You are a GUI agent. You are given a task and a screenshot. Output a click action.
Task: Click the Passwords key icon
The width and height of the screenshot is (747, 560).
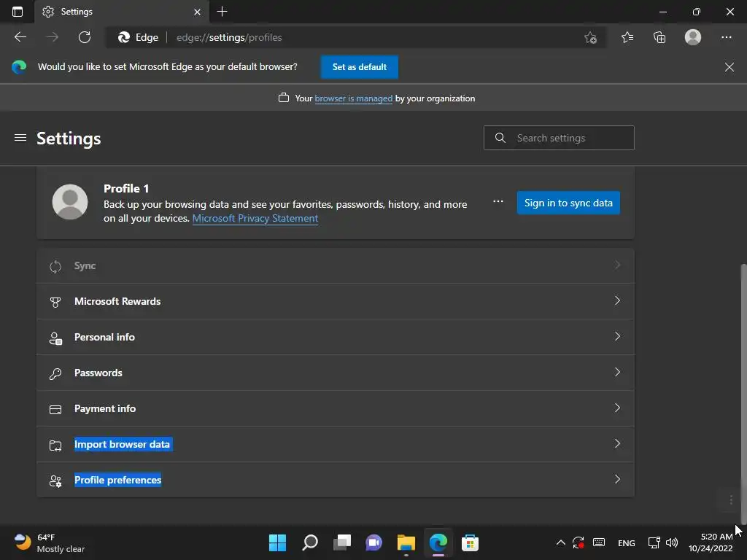[55, 374]
